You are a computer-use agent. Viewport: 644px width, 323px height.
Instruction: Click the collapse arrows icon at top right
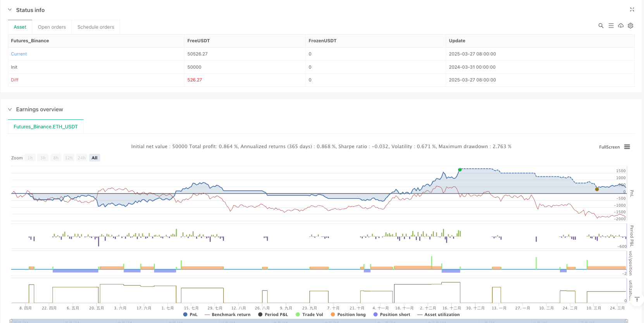[632, 10]
